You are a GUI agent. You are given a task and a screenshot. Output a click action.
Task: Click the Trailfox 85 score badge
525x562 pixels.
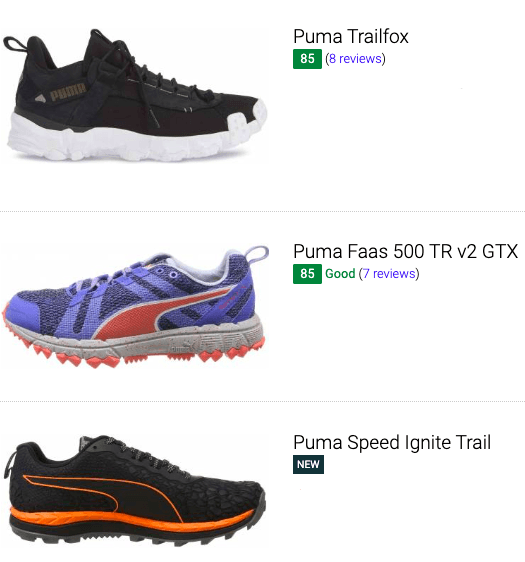pos(307,58)
